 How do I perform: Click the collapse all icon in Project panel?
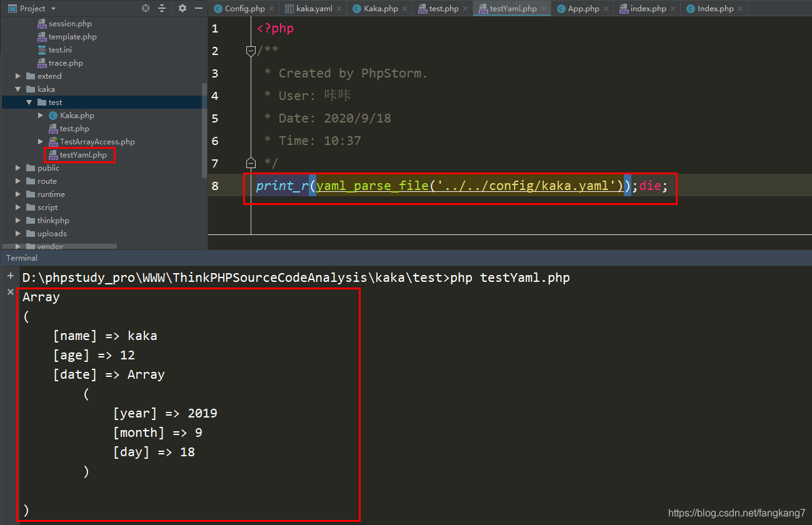[162, 8]
